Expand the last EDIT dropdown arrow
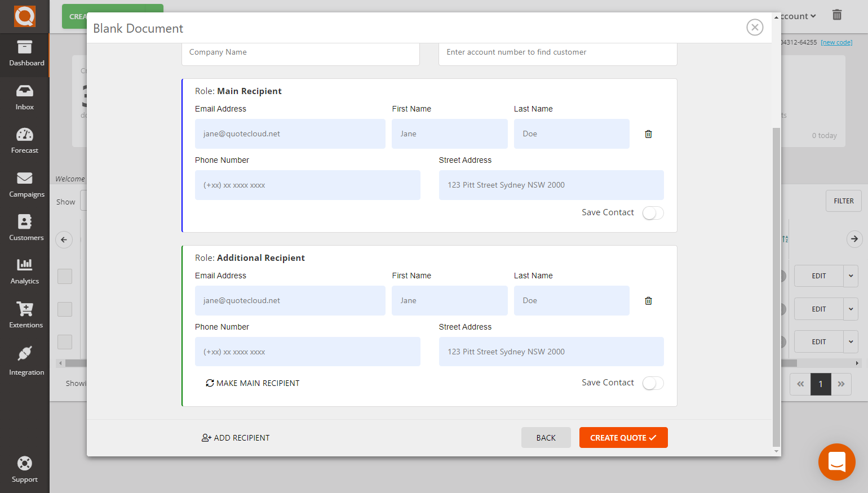The height and width of the screenshot is (493, 868). [x=851, y=342]
